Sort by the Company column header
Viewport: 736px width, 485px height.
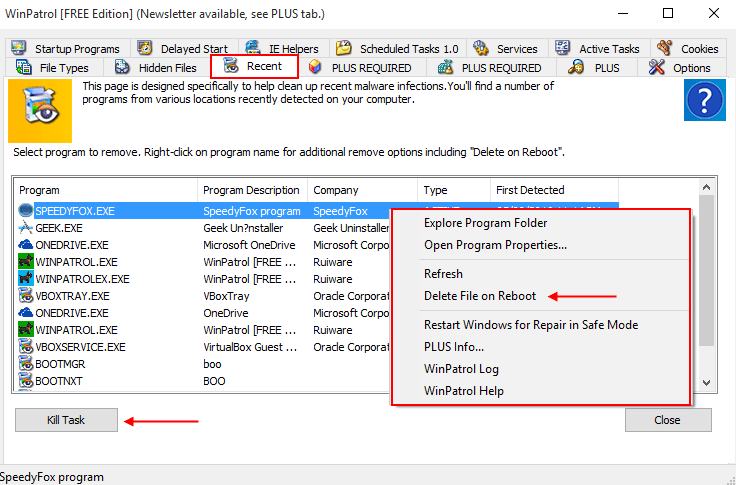(x=362, y=190)
